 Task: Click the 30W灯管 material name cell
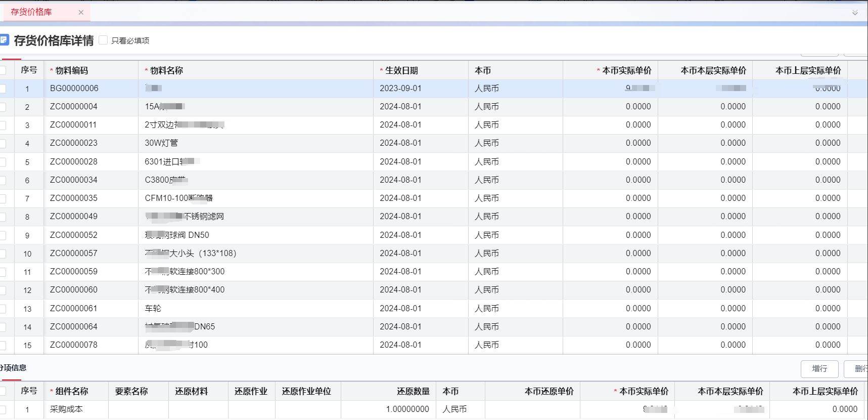161,143
